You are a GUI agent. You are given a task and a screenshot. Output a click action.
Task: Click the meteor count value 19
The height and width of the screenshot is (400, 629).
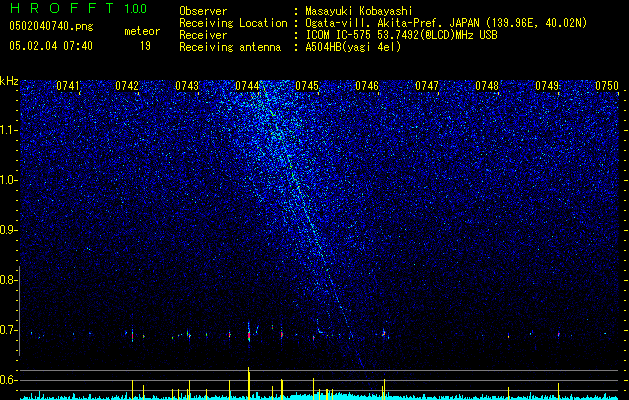pos(145,46)
